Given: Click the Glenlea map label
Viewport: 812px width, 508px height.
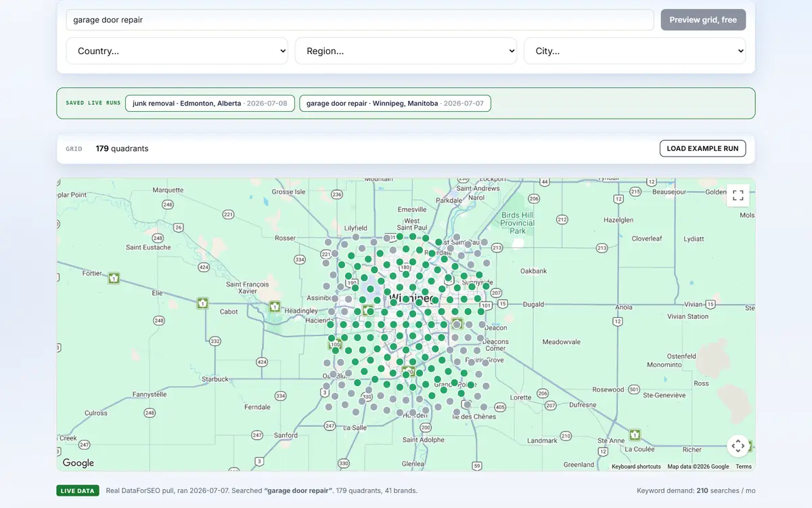Looking at the screenshot, I should point(413,464).
